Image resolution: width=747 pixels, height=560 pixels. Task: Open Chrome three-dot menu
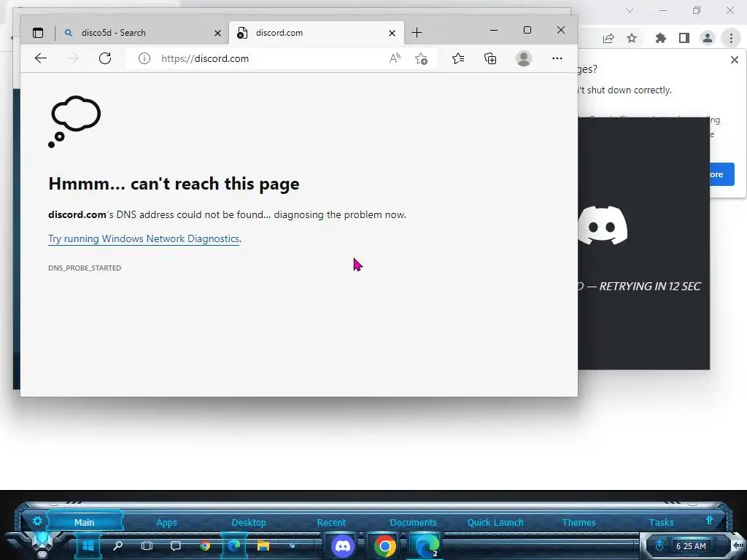point(731,38)
